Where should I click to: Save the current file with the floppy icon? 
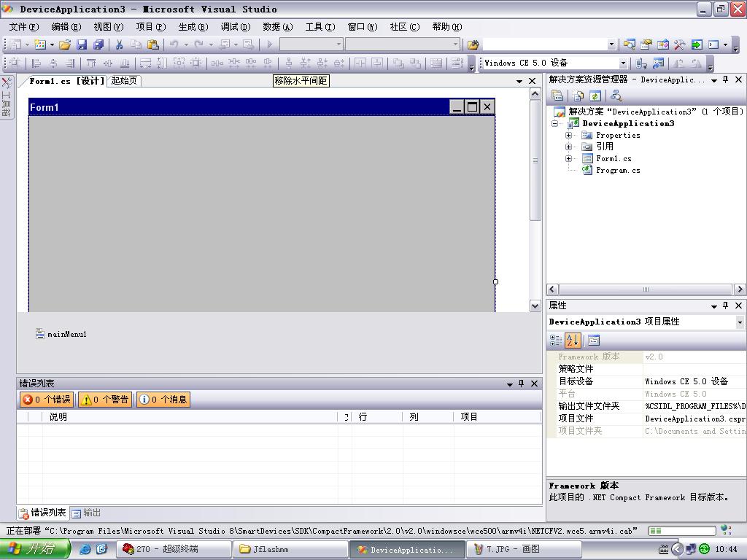[x=82, y=44]
